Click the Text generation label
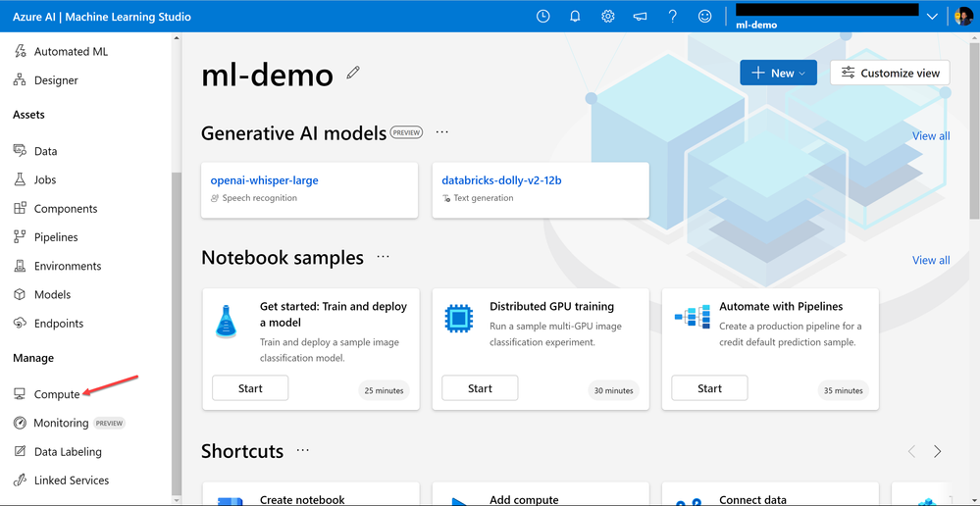This screenshot has width=980, height=506. pos(483,198)
